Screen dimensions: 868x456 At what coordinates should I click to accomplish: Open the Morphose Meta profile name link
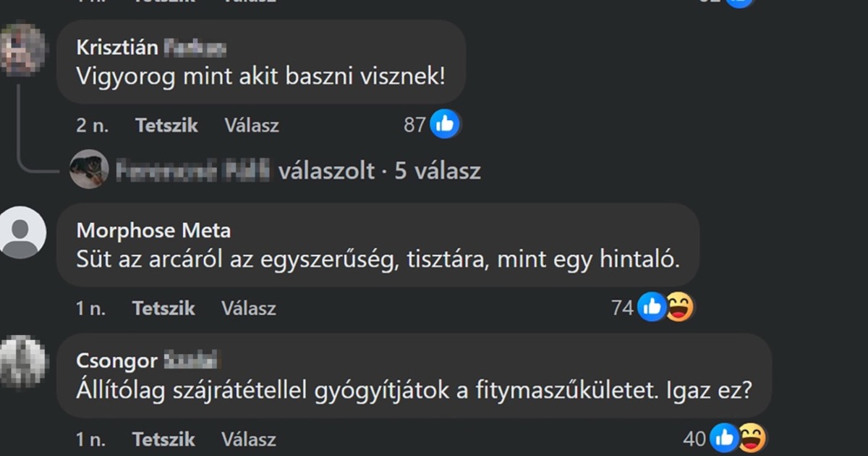(x=153, y=231)
